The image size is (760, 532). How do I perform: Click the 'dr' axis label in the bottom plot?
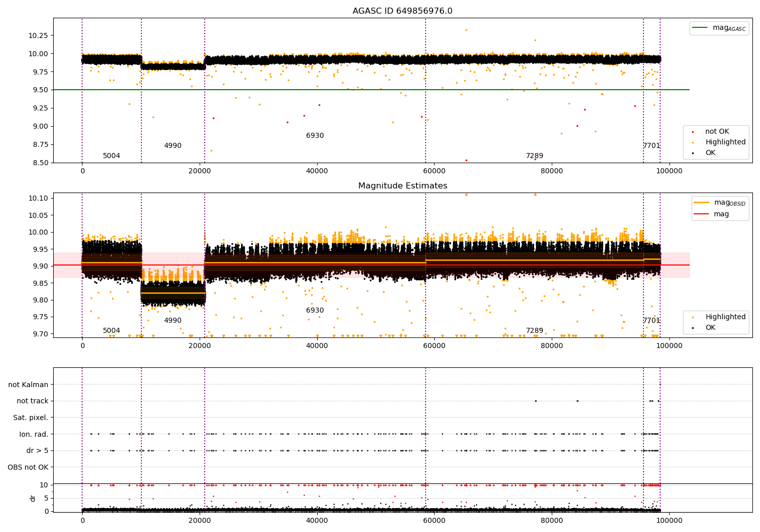tap(33, 498)
